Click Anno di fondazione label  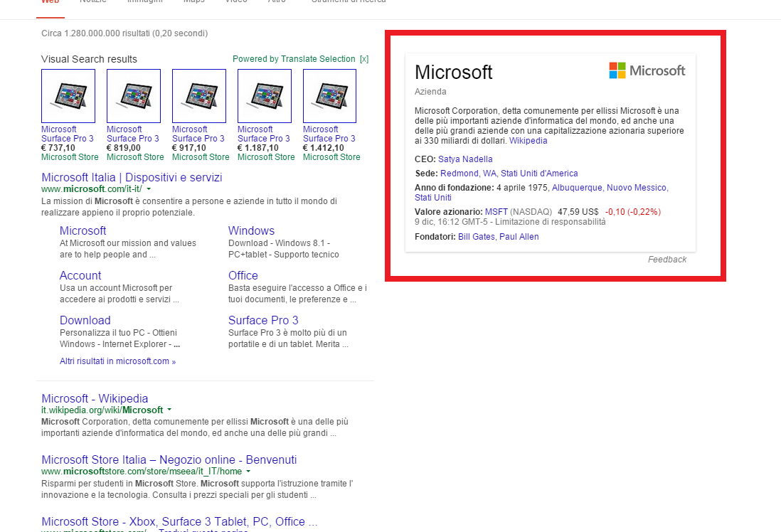pyautogui.click(x=455, y=188)
